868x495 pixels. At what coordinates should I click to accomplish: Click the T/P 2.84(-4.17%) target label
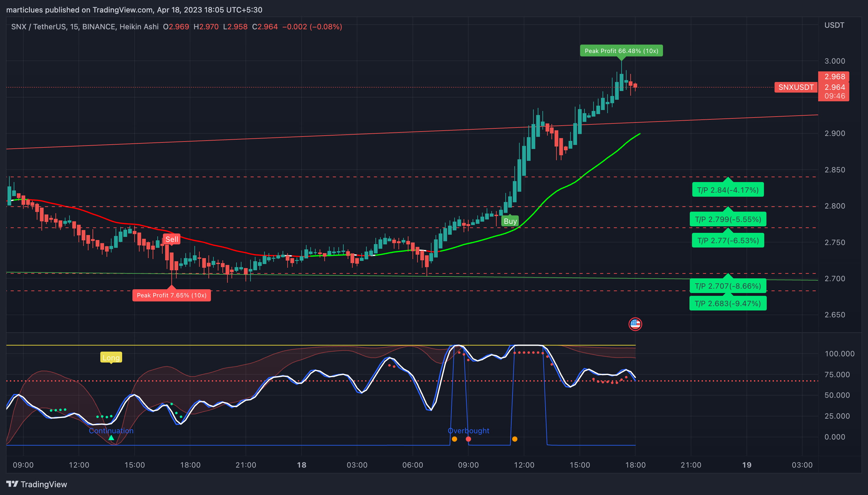(x=728, y=190)
